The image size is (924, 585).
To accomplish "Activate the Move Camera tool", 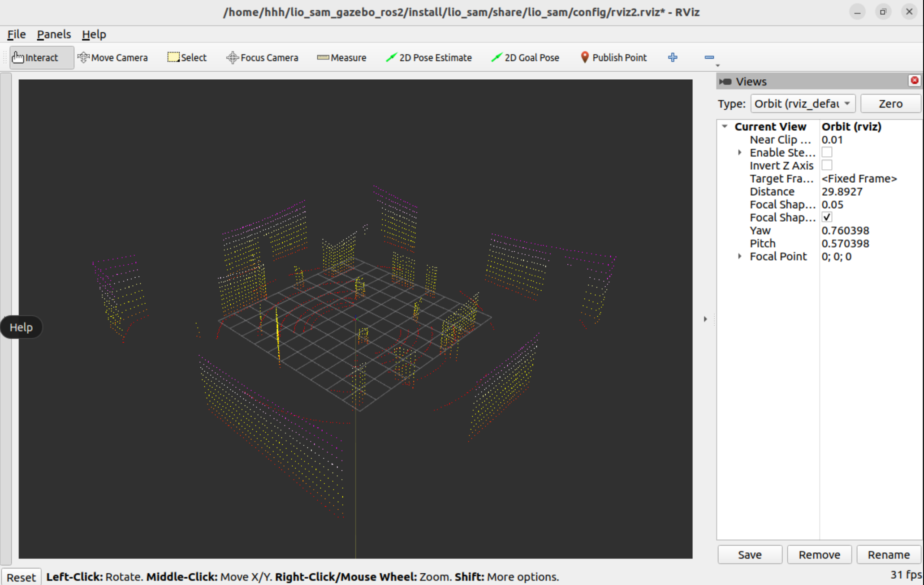I will pos(112,58).
